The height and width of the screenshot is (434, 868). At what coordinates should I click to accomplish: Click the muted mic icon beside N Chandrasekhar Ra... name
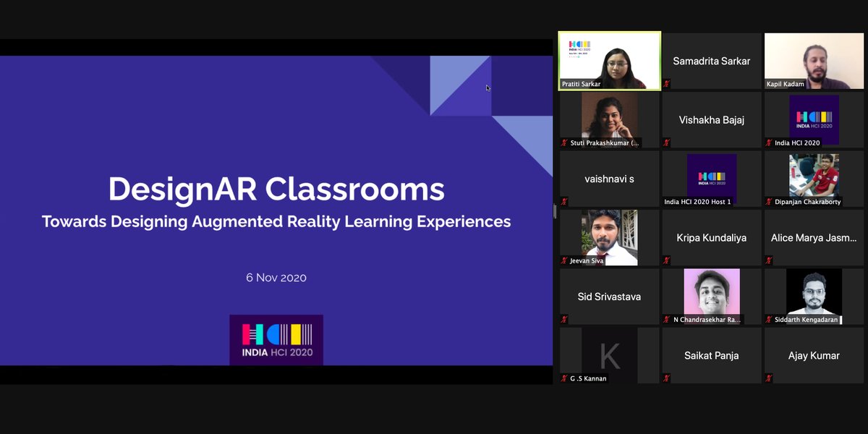click(x=666, y=320)
